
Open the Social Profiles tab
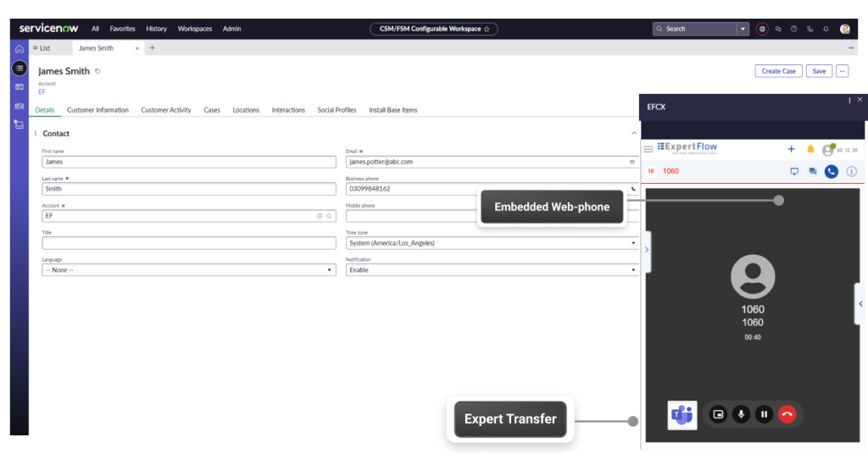click(x=337, y=110)
